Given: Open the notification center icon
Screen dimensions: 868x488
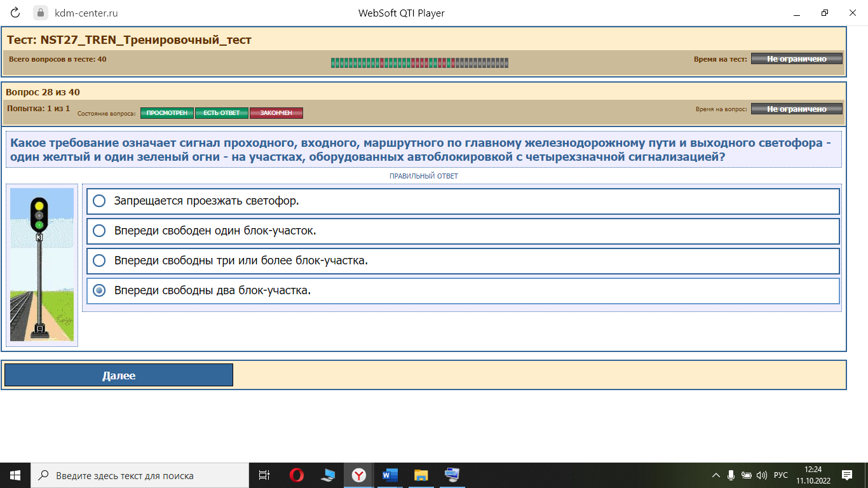Looking at the screenshot, I should tap(847, 475).
